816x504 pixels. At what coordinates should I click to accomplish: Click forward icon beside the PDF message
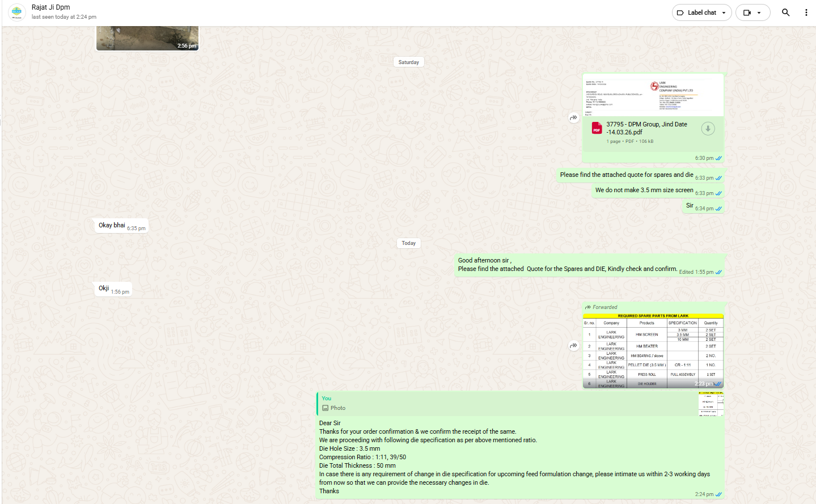[573, 118]
